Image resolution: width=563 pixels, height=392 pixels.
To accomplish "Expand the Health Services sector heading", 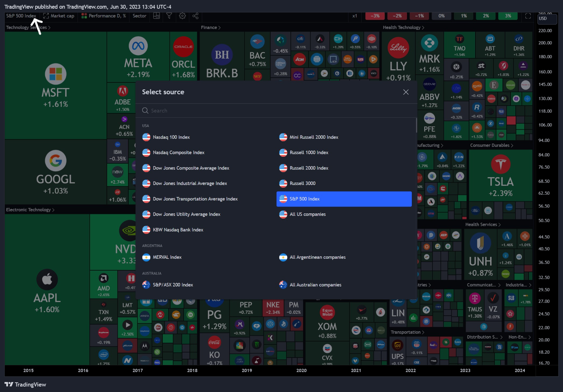I will coord(483,224).
